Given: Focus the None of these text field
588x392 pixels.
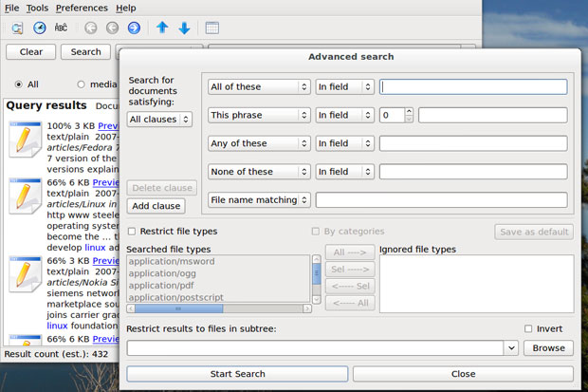Looking at the screenshot, I should pyautogui.click(x=473, y=172).
